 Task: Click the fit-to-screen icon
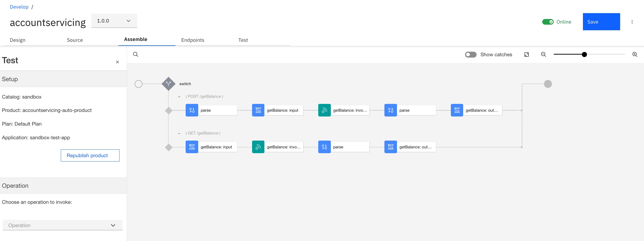(526, 55)
